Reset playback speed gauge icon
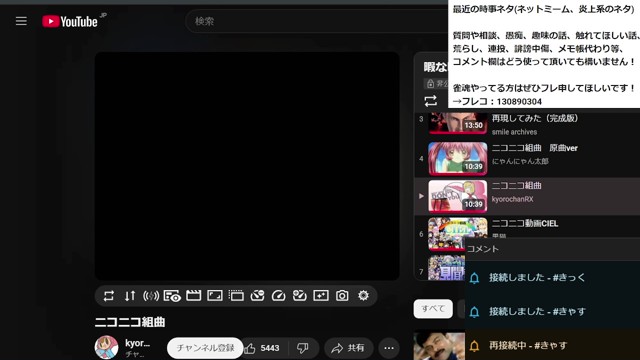640x360 pixels. click(x=278, y=296)
